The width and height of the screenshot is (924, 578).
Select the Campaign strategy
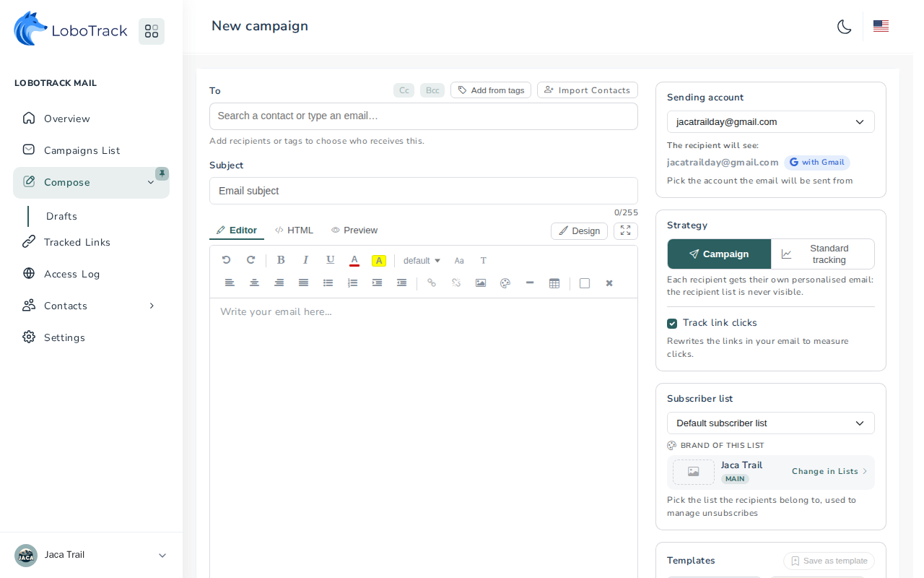click(x=719, y=254)
